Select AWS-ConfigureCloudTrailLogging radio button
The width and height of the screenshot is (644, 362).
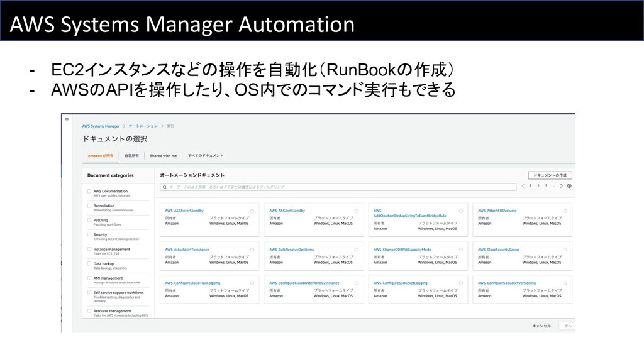click(252, 283)
